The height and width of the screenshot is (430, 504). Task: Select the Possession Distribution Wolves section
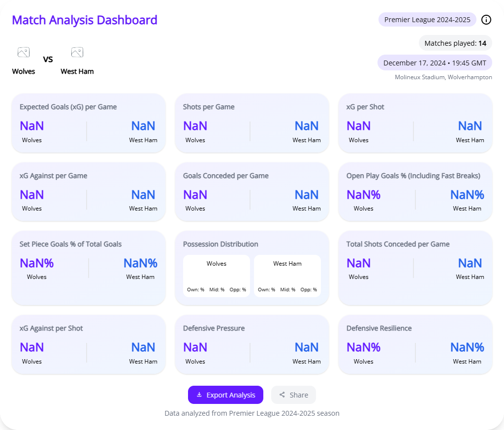click(x=217, y=276)
